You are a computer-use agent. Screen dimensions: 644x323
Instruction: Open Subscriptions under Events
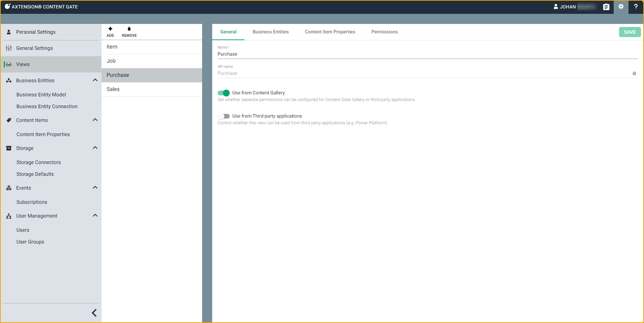(32, 202)
